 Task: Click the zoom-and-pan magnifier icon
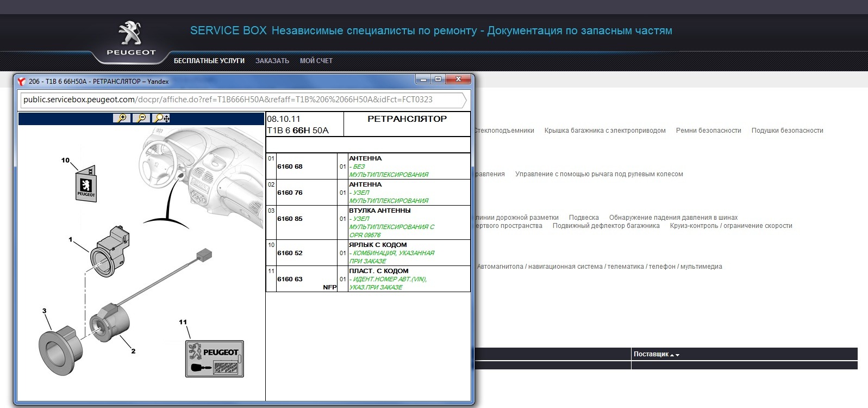(161, 118)
